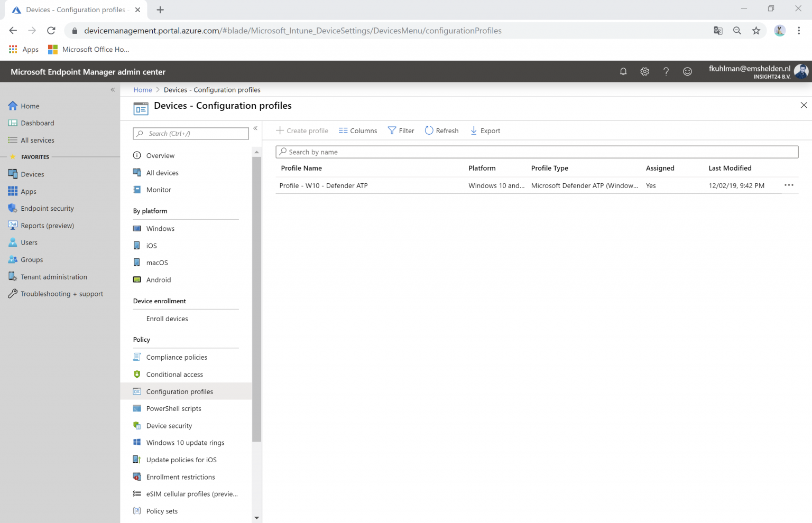
Task: Open the Apps section in the sidebar
Action: [29, 191]
